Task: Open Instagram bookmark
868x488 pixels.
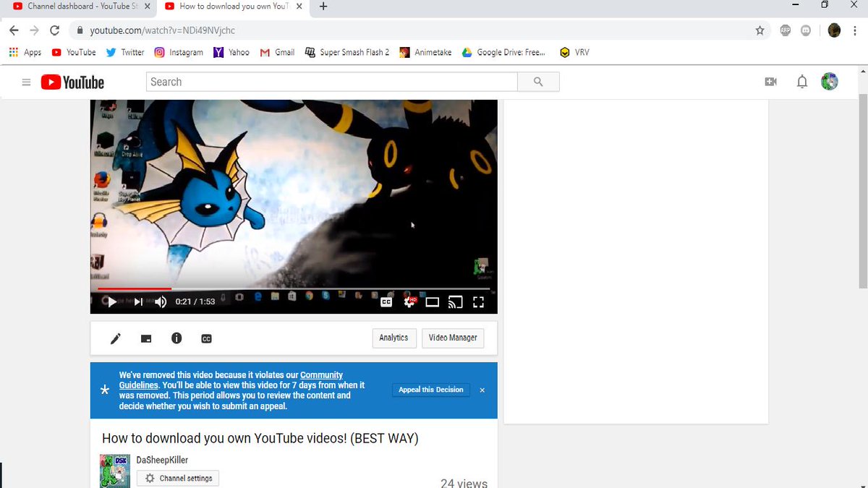Action: point(179,52)
